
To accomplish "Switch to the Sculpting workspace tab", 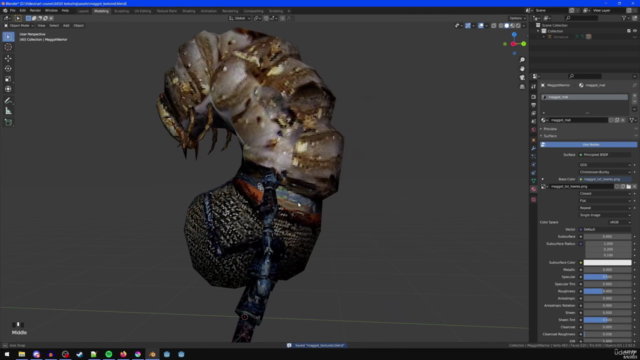I will coord(121,11).
